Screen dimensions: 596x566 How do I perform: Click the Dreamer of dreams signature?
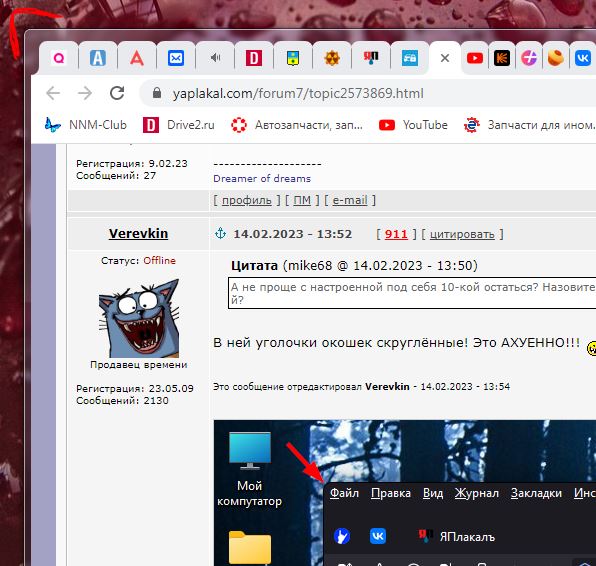click(262, 178)
